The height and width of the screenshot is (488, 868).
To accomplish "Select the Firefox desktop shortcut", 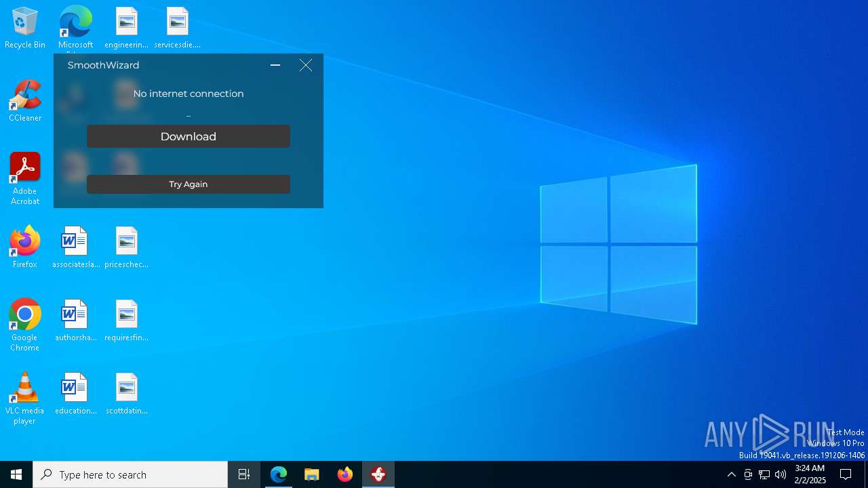I will tap(25, 248).
